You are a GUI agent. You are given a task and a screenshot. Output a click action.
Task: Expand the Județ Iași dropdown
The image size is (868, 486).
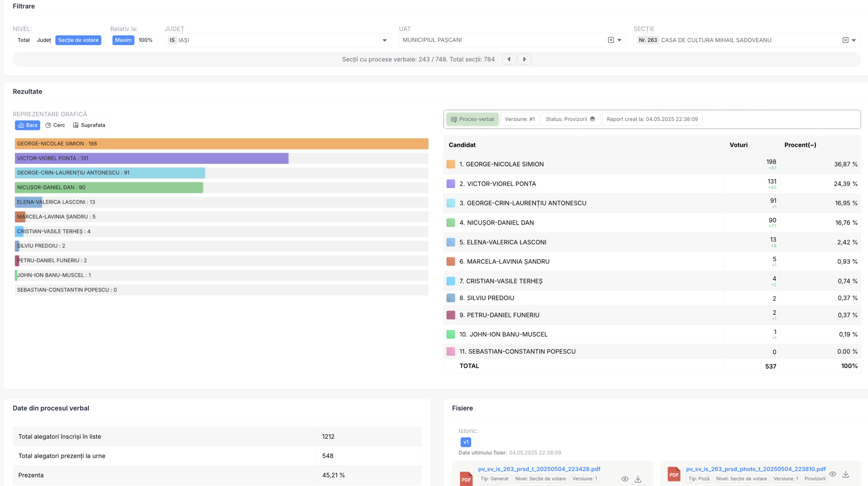tap(384, 40)
